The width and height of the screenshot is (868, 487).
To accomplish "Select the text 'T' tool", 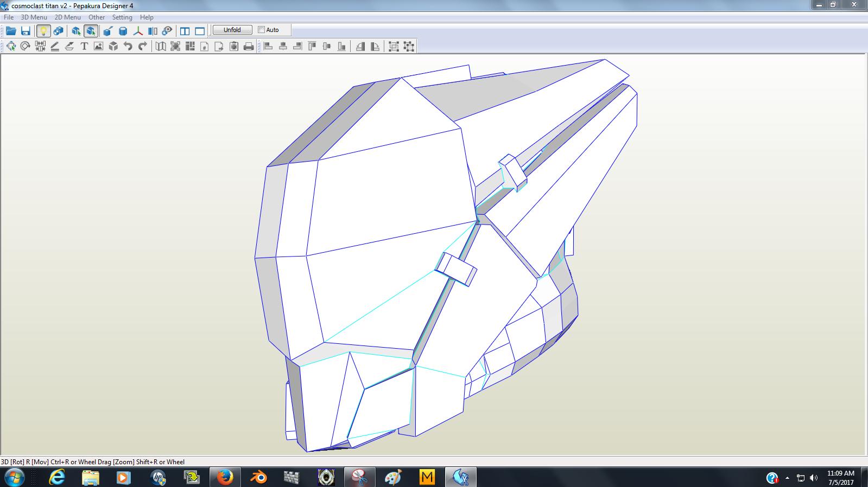I will (x=84, y=46).
